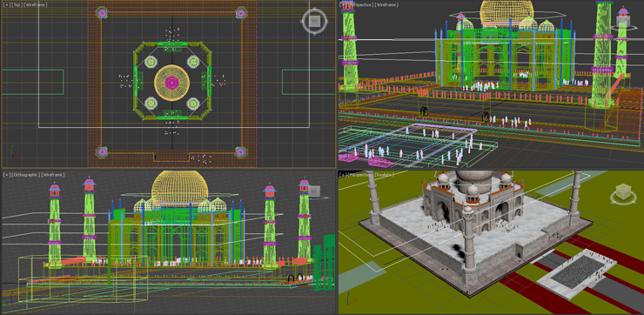Click the ViewCube in the Realistic perspective viewport
Image resolution: width=644 pixels, height=315 pixels.
coord(623,192)
